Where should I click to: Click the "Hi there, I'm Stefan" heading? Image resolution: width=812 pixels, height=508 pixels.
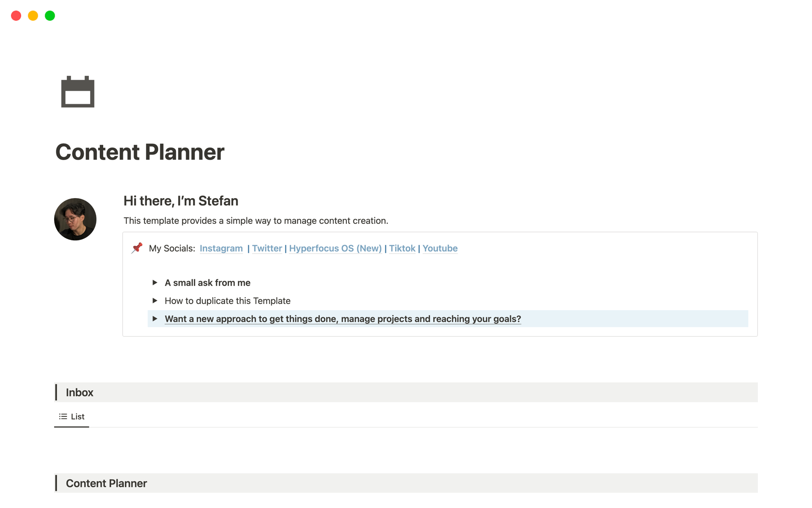click(181, 201)
